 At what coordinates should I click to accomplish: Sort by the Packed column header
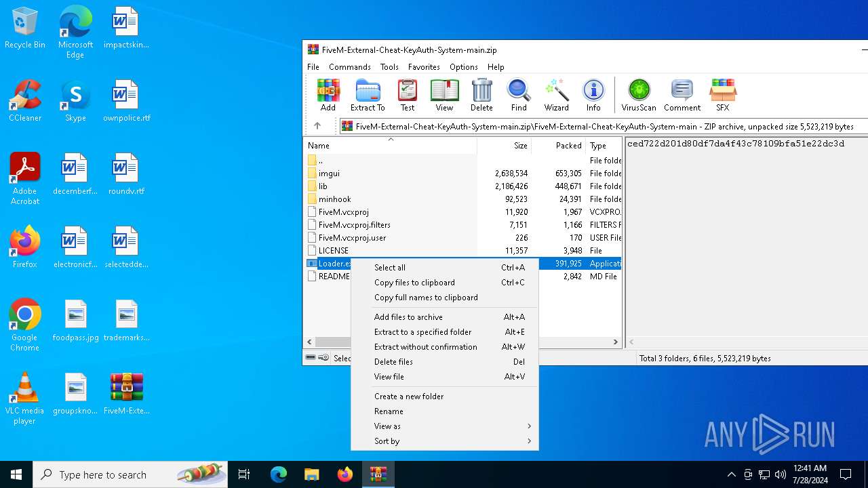558,145
